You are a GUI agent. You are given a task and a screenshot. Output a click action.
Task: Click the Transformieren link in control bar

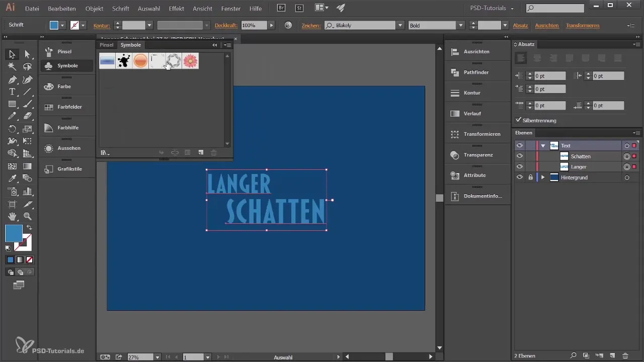click(583, 25)
